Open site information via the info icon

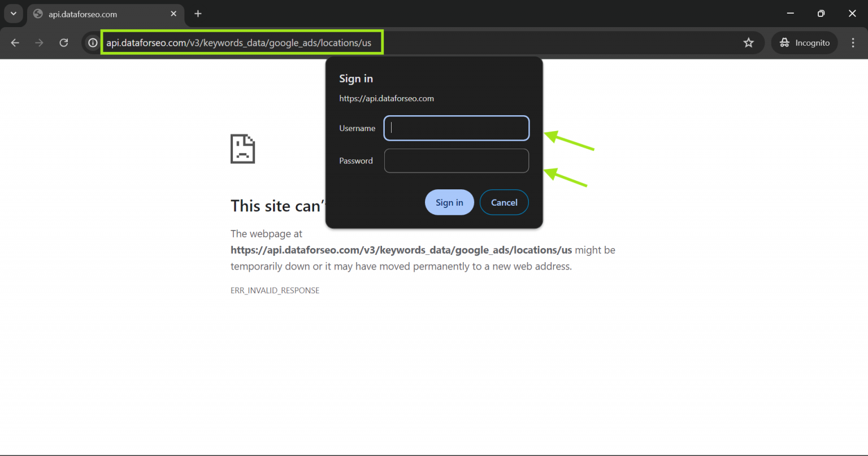point(92,42)
